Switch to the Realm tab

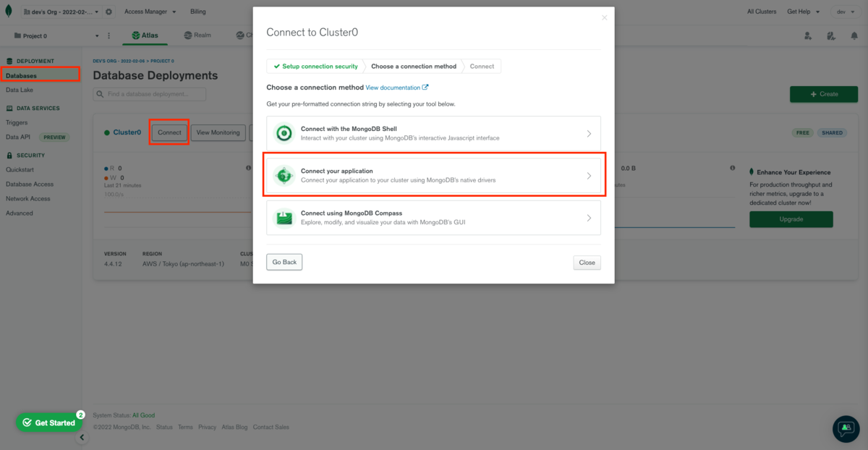pyautogui.click(x=197, y=35)
